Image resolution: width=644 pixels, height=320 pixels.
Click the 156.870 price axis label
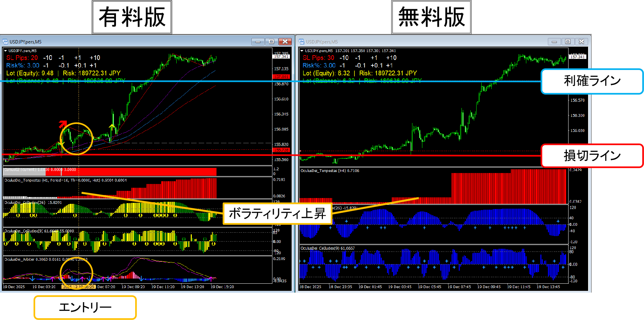(281, 84)
